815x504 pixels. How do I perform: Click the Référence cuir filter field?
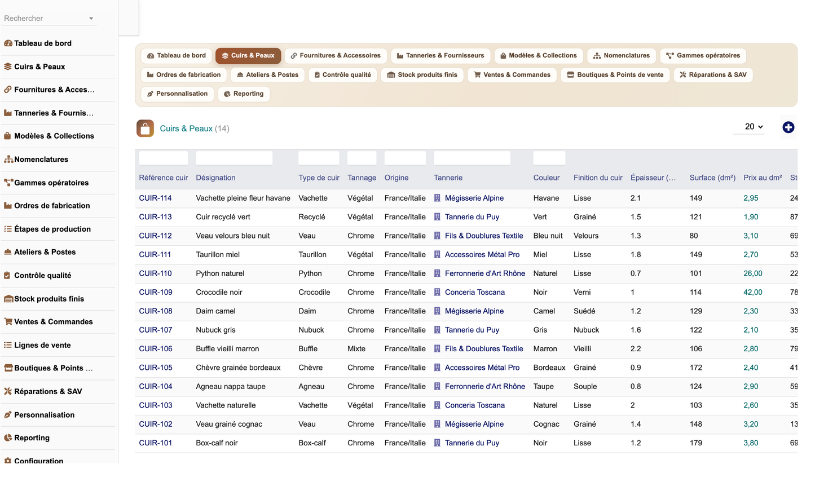pos(164,158)
